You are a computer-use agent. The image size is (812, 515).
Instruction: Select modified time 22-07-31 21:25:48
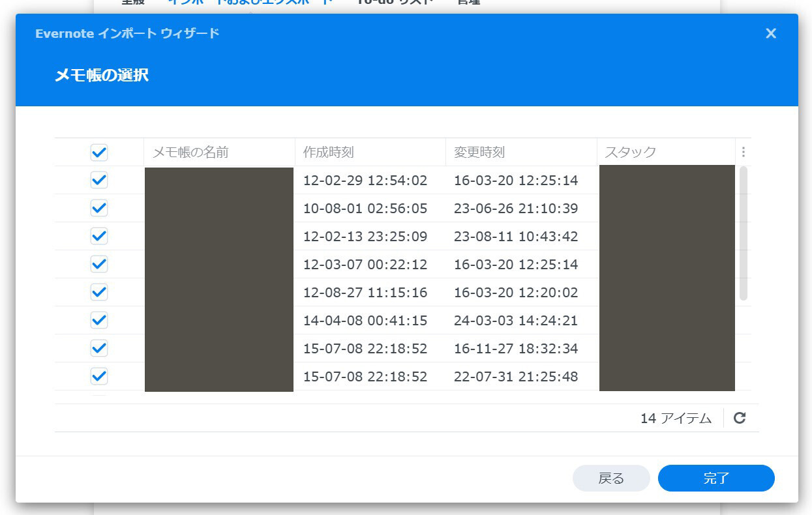(x=516, y=377)
